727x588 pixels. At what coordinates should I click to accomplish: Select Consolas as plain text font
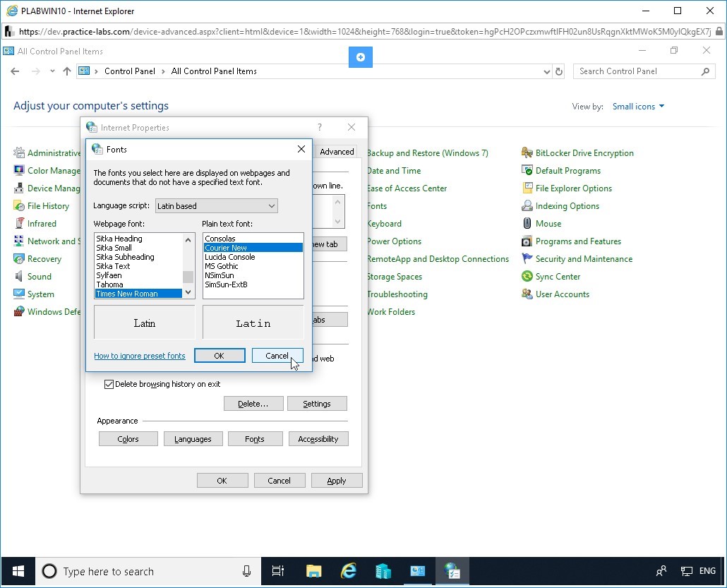tap(253, 239)
